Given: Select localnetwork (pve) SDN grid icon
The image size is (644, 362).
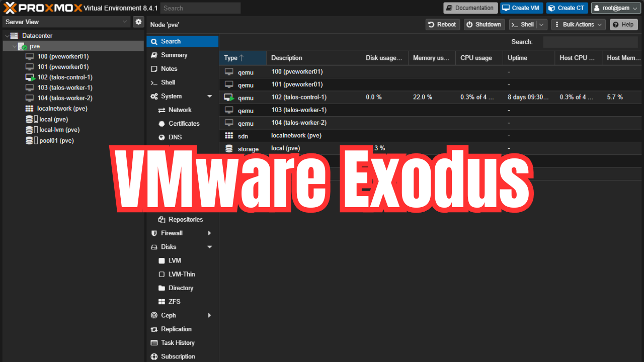Looking at the screenshot, I should (x=30, y=109).
